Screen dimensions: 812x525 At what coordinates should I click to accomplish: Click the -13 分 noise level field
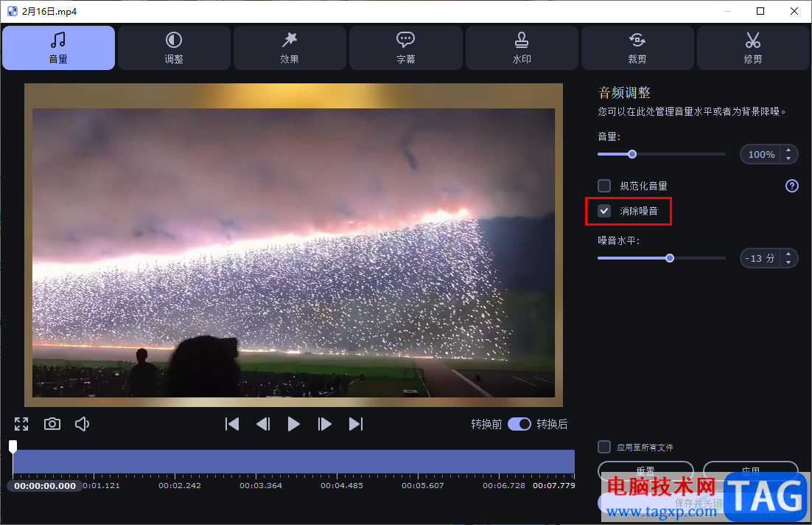760,258
